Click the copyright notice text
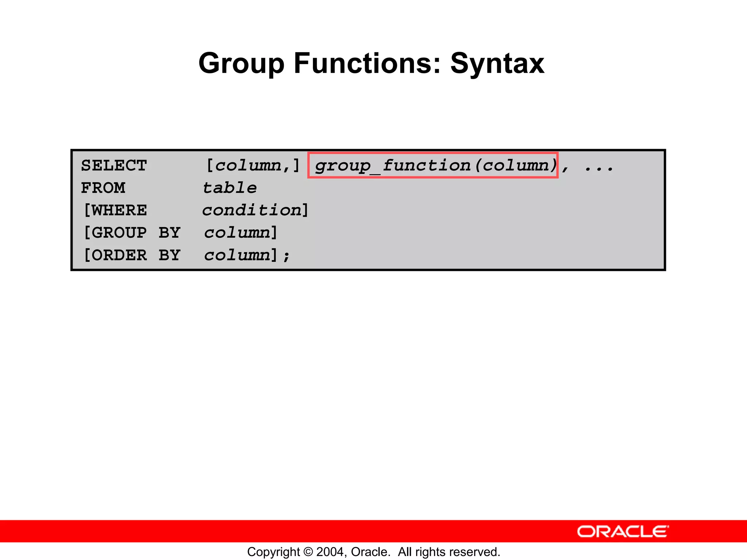747x560 pixels. (373, 552)
